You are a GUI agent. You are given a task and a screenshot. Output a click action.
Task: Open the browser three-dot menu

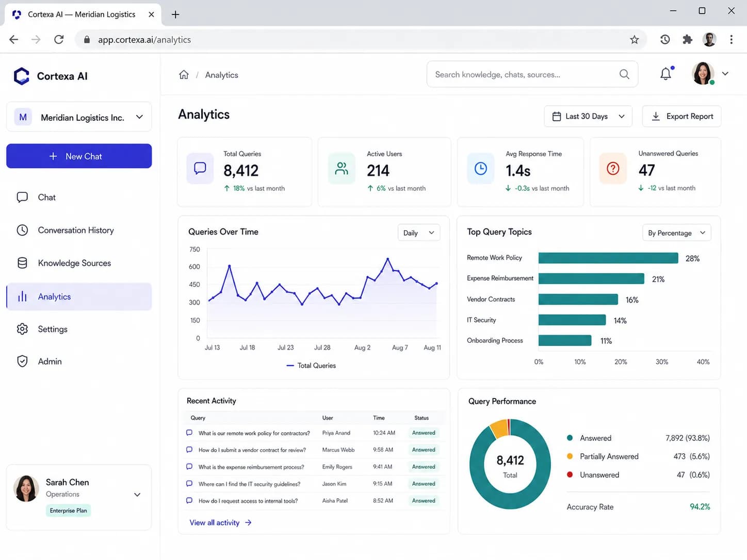[731, 40]
